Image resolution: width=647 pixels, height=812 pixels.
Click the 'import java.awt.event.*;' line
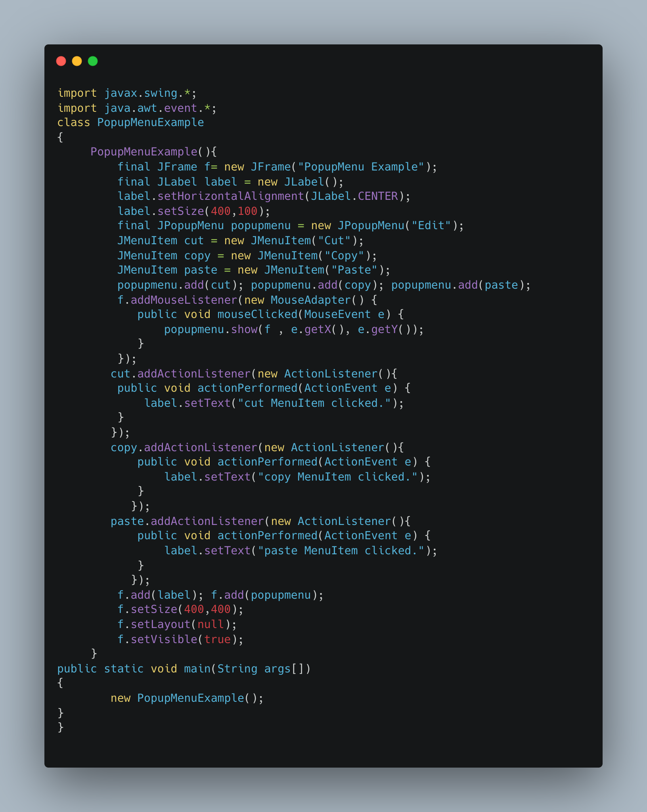137,108
